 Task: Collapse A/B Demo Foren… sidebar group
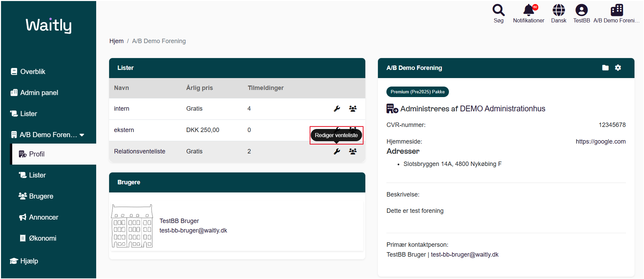click(x=48, y=135)
